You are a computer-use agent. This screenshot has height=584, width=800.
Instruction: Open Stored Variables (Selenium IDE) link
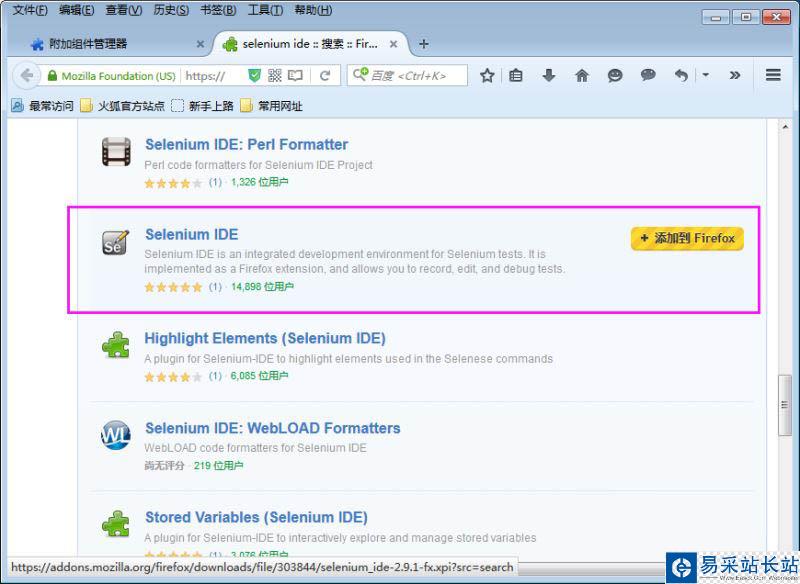tap(256, 517)
